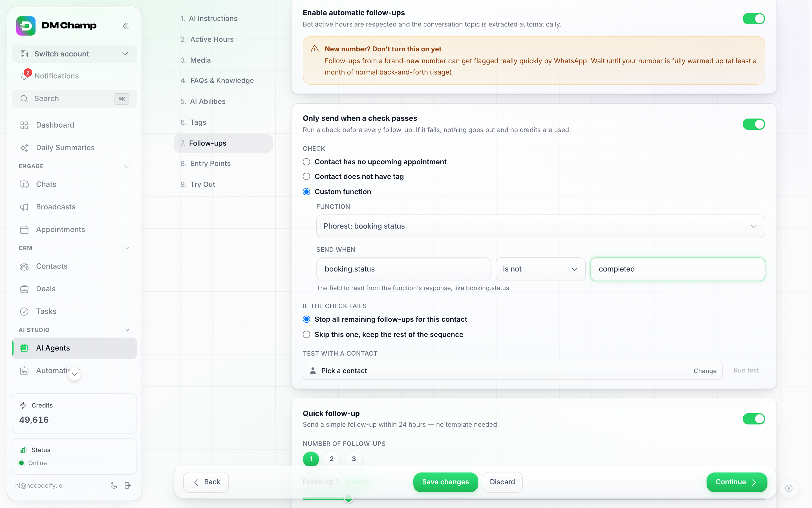Click the Back button
The height and width of the screenshot is (508, 812).
pyautogui.click(x=206, y=482)
